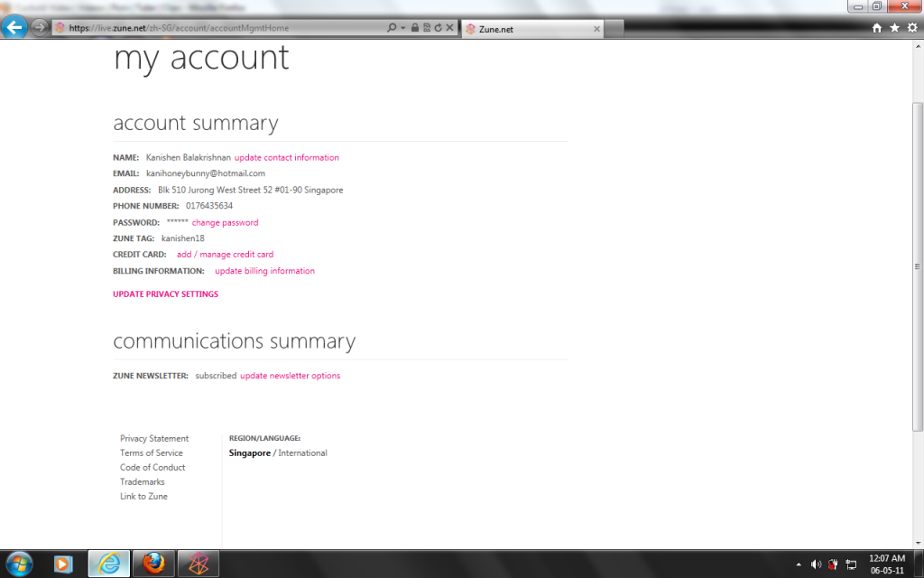Open the Favorites star icon
The image size is (924, 578).
[x=894, y=28]
